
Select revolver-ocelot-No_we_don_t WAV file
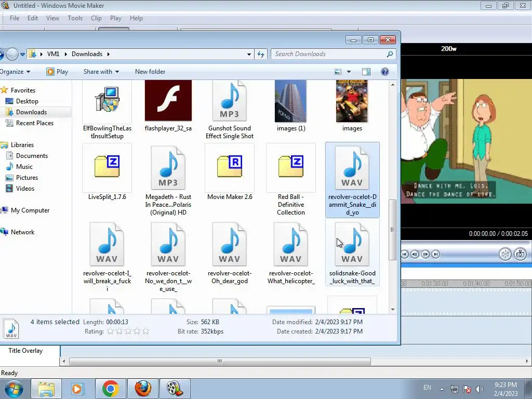[168, 256]
